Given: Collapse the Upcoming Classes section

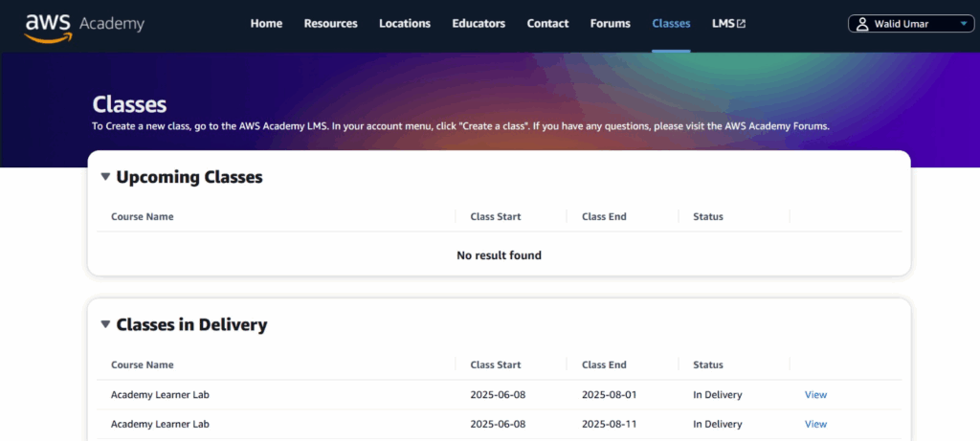Looking at the screenshot, I should click(x=105, y=177).
